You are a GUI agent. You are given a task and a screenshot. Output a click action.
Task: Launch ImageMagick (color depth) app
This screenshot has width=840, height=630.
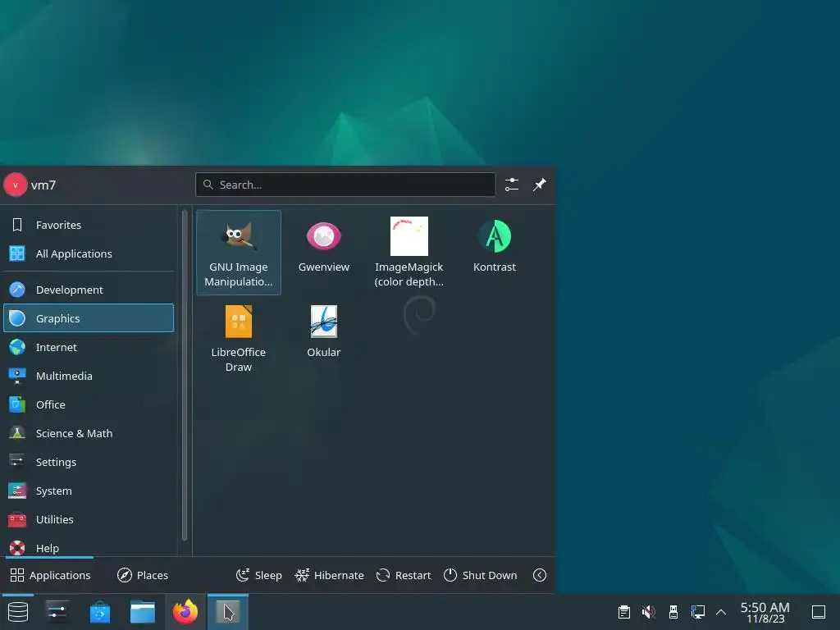pyautogui.click(x=409, y=253)
